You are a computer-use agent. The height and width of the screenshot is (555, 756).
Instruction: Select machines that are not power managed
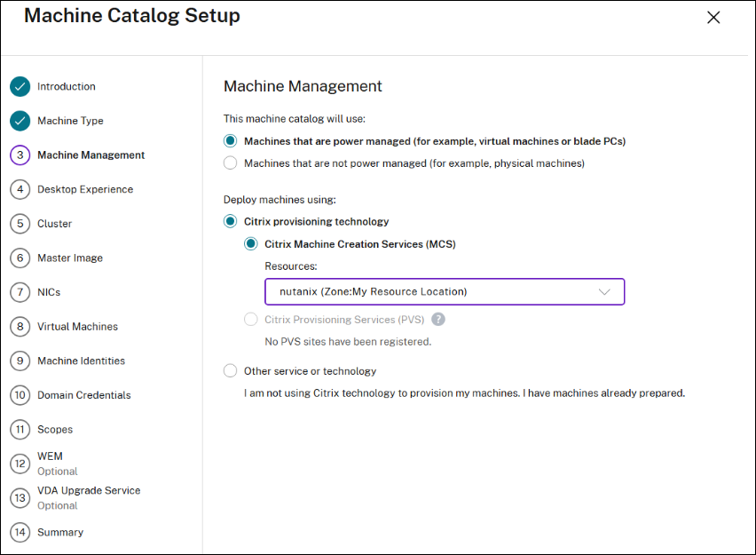231,162
